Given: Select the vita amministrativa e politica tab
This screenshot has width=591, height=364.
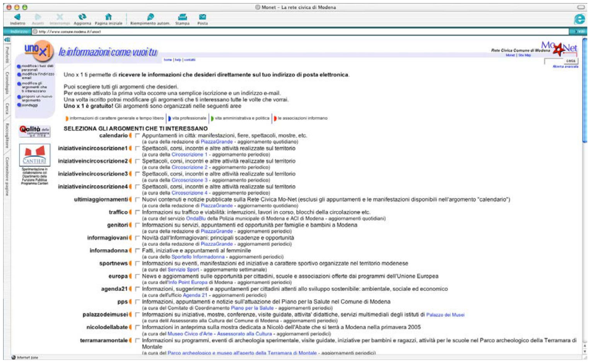Looking at the screenshot, I should pos(241,118).
